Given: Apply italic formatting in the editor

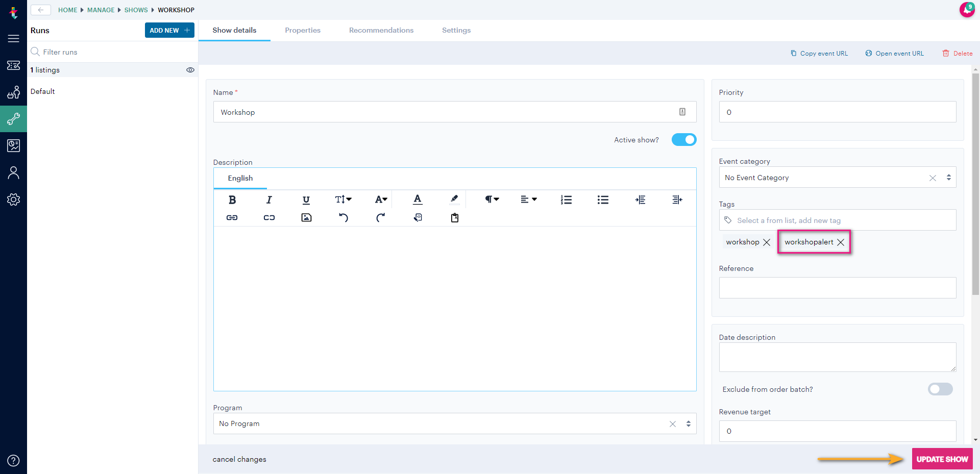Looking at the screenshot, I should pos(269,199).
